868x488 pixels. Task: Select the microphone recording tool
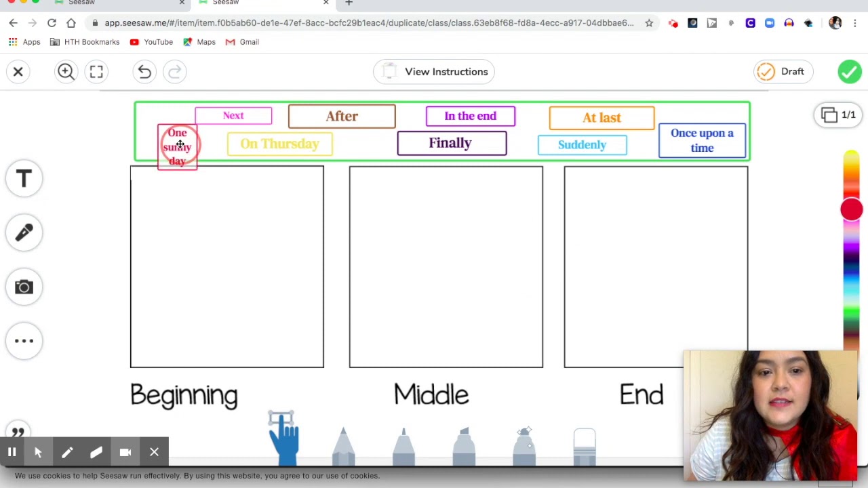pyautogui.click(x=24, y=232)
